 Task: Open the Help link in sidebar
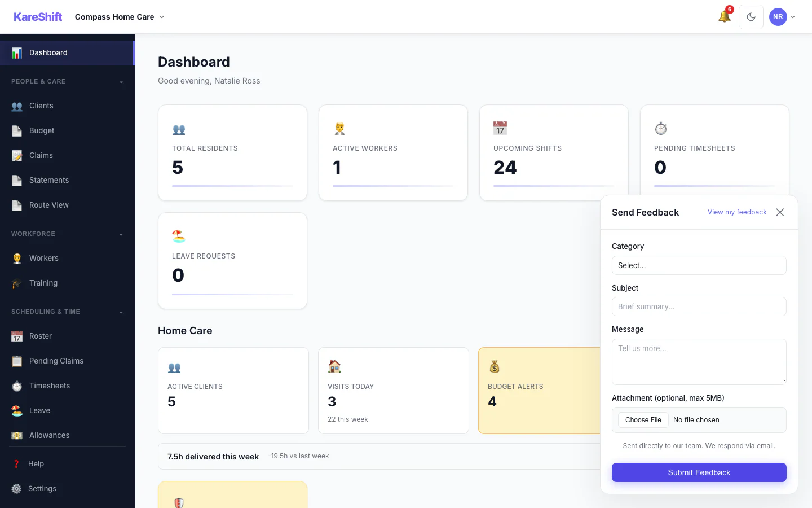[67, 464]
